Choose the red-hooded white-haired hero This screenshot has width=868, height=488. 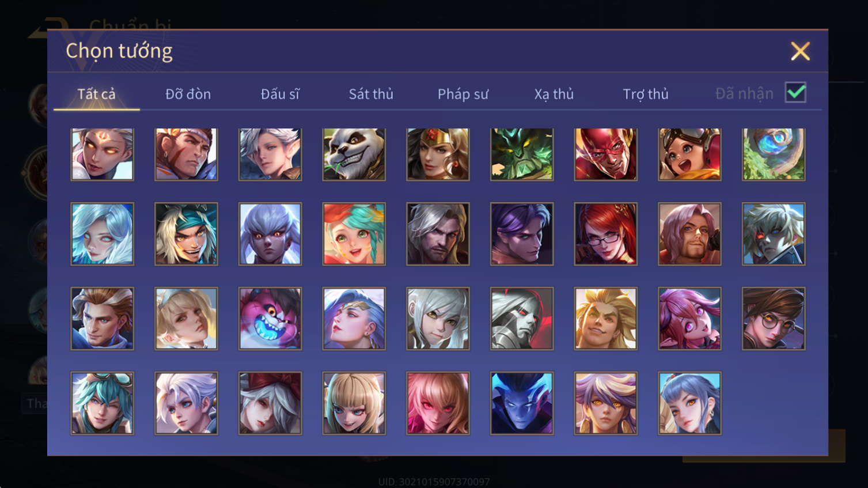pyautogui.click(x=270, y=403)
